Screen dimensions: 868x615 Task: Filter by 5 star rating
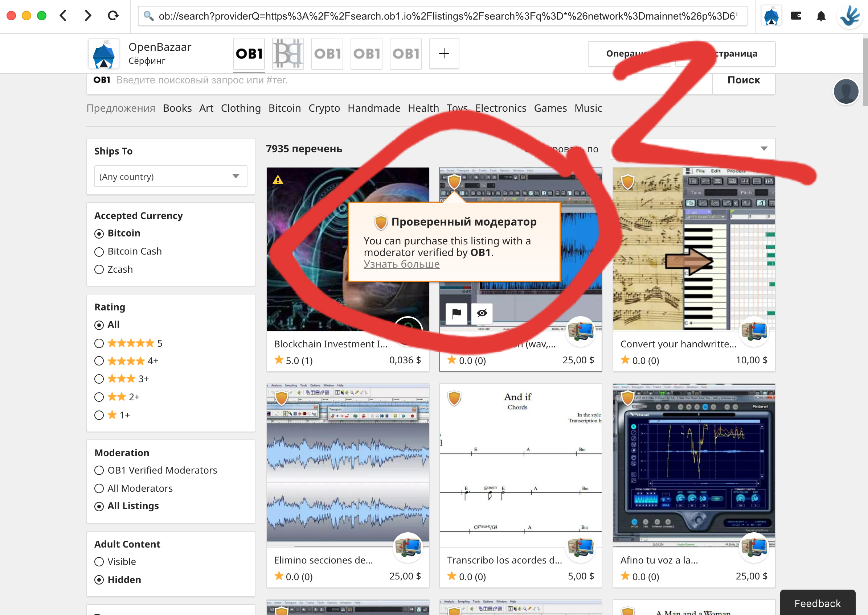(99, 343)
